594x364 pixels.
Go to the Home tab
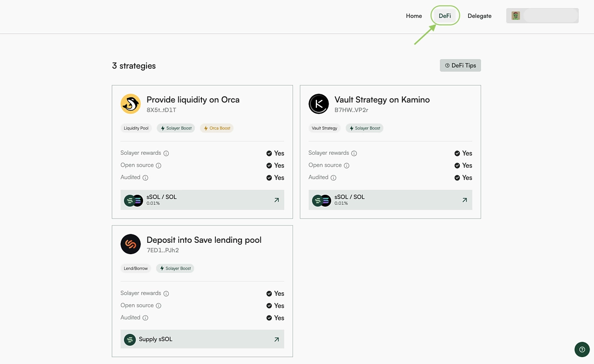414,16
